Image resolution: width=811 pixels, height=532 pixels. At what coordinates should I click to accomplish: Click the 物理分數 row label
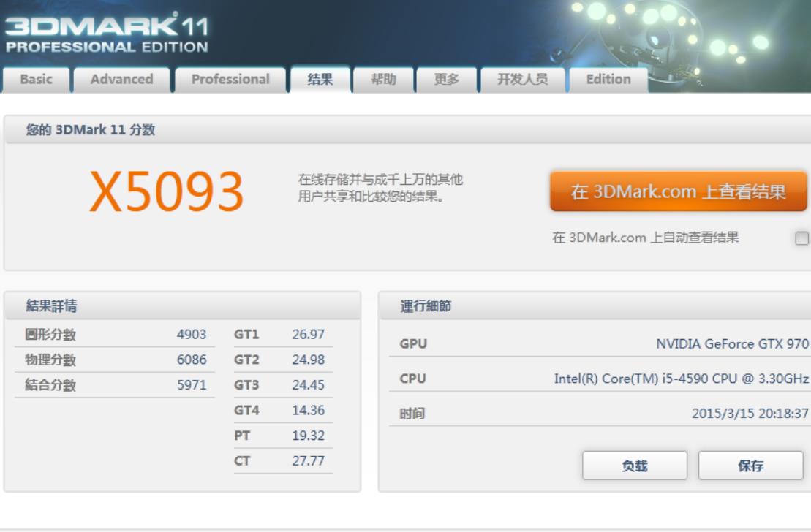(x=50, y=360)
